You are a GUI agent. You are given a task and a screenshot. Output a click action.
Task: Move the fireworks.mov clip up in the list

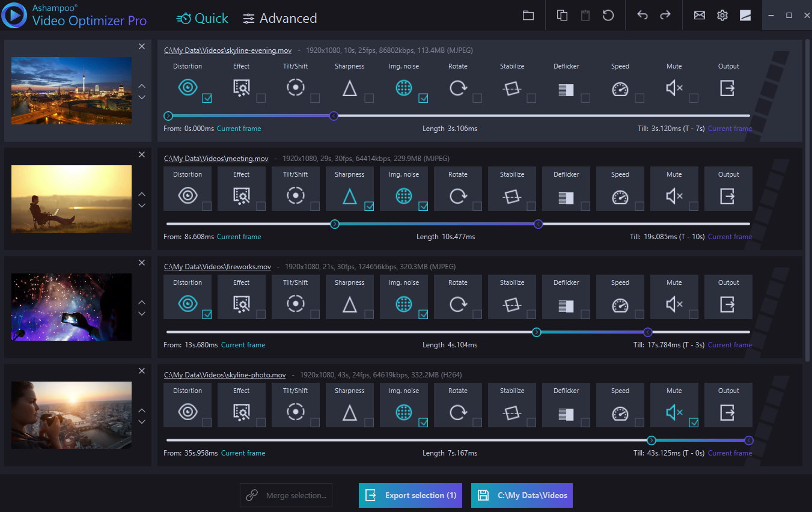click(142, 301)
